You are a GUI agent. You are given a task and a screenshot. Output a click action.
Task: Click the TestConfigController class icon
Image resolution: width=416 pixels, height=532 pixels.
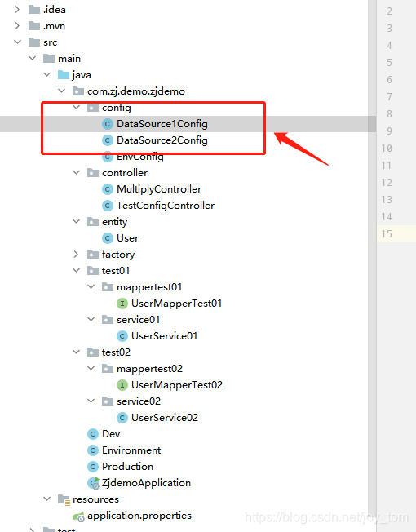tap(108, 206)
